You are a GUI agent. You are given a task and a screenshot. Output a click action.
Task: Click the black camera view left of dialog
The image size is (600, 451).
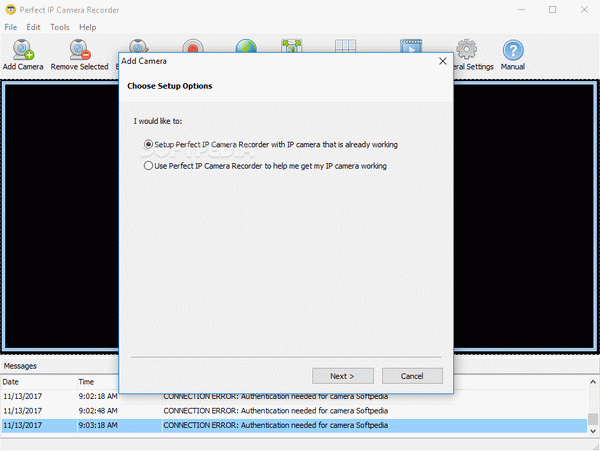coord(61,216)
